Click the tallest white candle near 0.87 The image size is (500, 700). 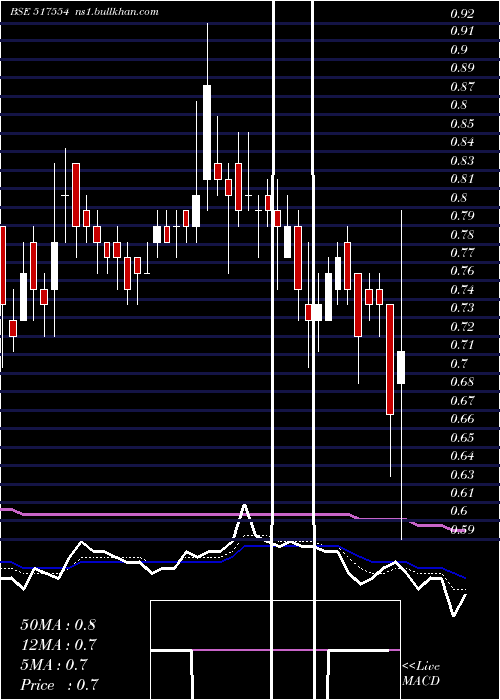point(207,133)
